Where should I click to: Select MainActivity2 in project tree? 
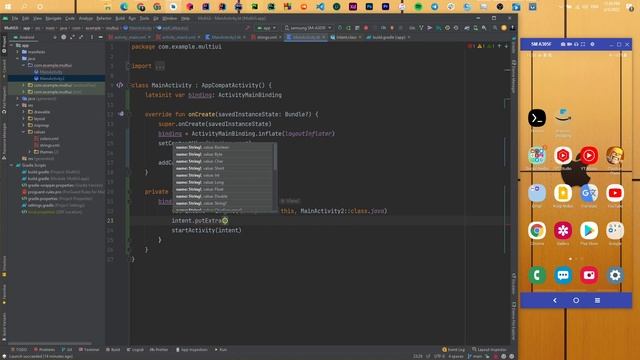click(x=52, y=78)
